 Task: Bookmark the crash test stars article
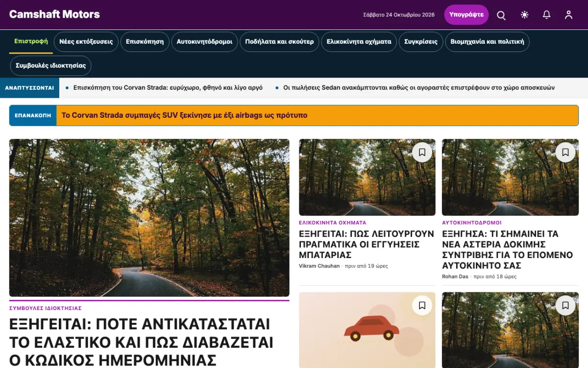[565, 152]
